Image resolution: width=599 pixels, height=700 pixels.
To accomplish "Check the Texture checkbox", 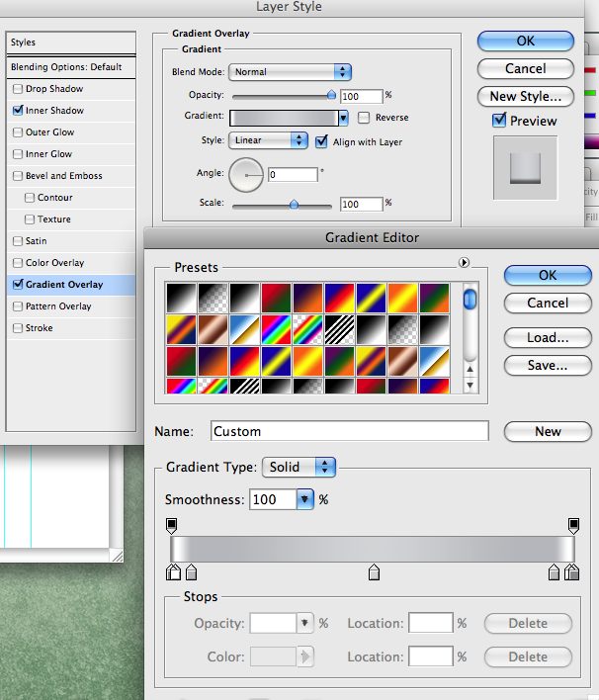I will 30,219.
